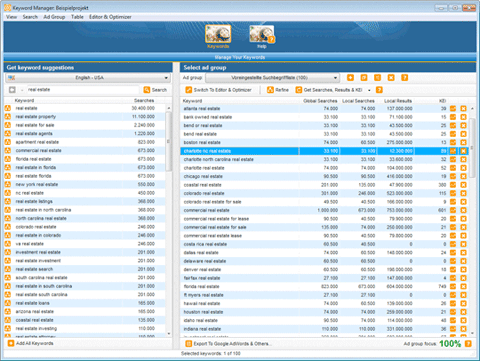Viewport: 480px width, 361px height.
Task: Open the Ad group selection dropdown
Action: (x=272, y=78)
